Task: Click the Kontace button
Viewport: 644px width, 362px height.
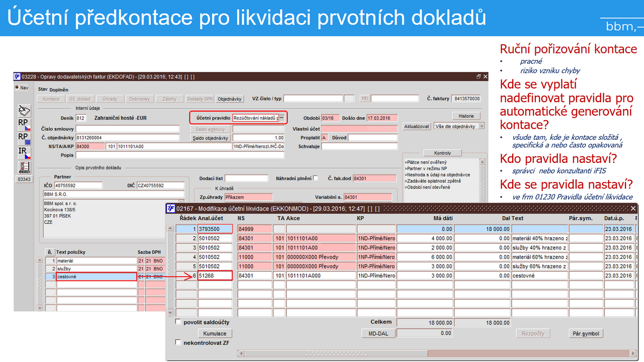Action: point(51,99)
